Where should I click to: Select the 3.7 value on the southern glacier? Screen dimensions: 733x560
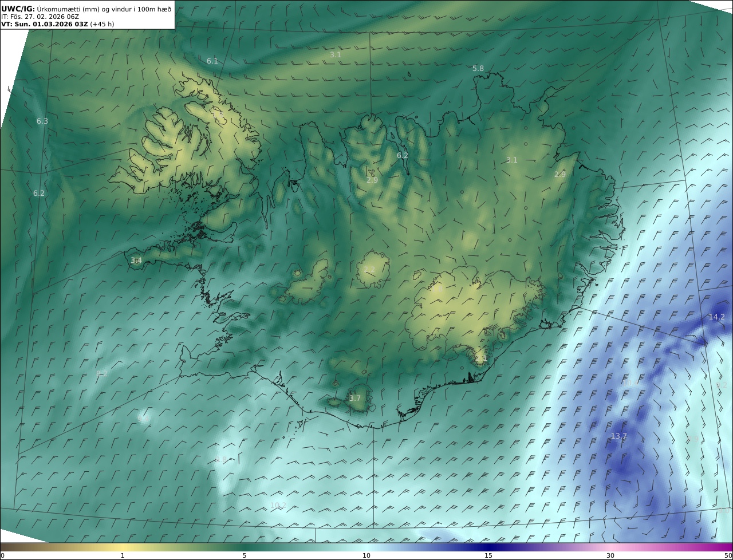[x=355, y=399]
